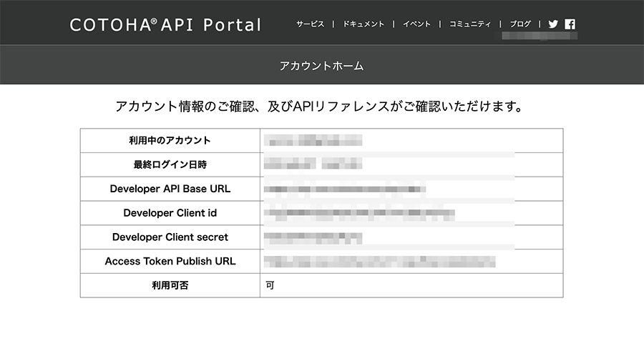
Task: Click the COTOHA API Portal logo
Action: pos(165,25)
